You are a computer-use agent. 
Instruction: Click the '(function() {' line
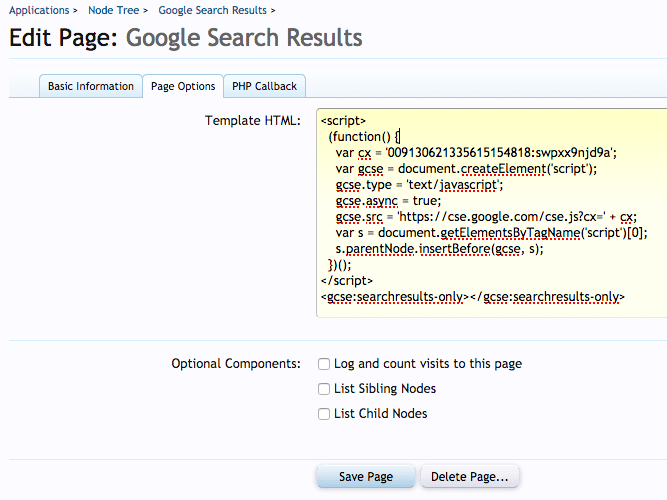(364, 137)
